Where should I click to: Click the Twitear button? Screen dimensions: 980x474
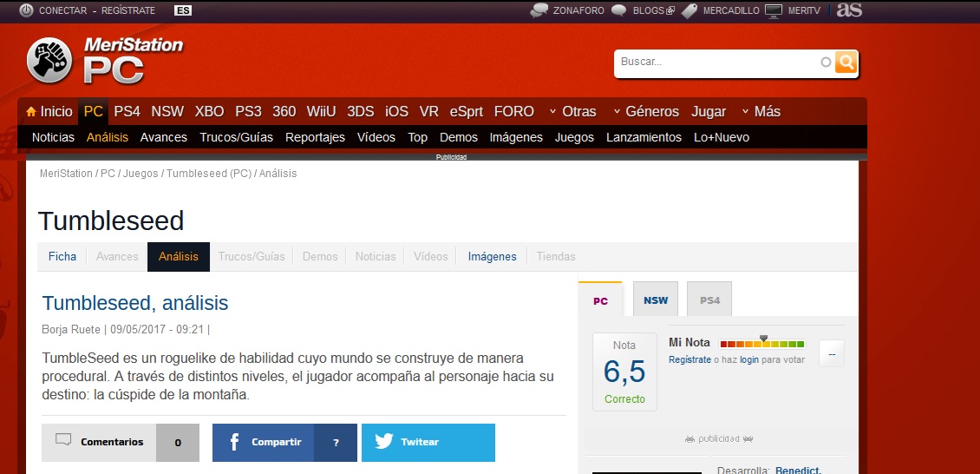[428, 442]
